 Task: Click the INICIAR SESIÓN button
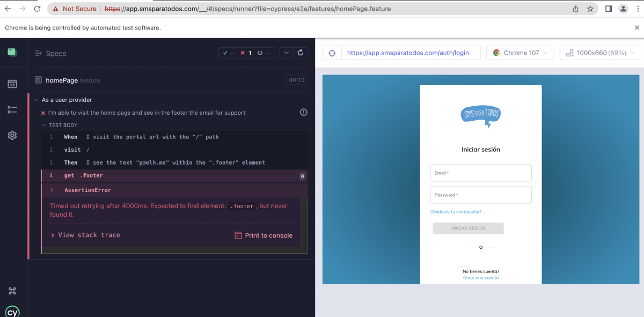(468, 228)
